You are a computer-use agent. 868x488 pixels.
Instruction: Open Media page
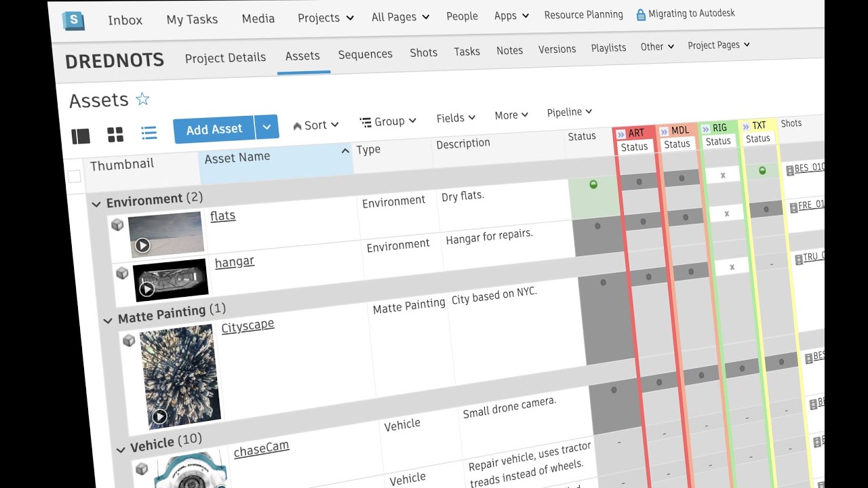[x=258, y=19]
